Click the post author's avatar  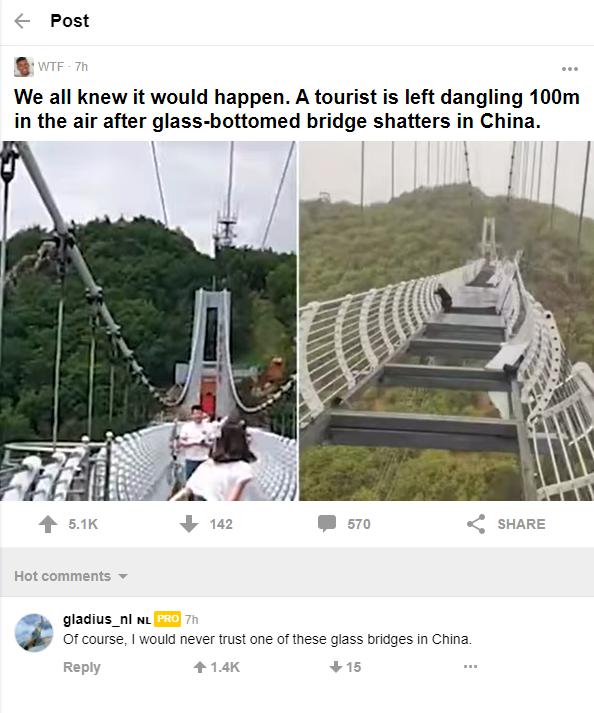pos(24,66)
